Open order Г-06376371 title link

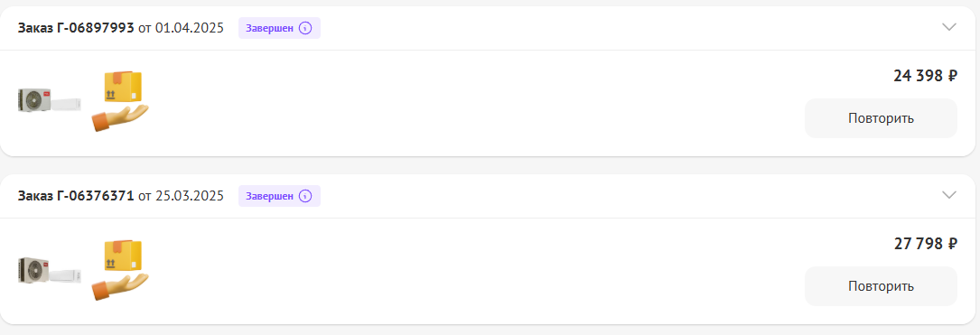click(76, 196)
